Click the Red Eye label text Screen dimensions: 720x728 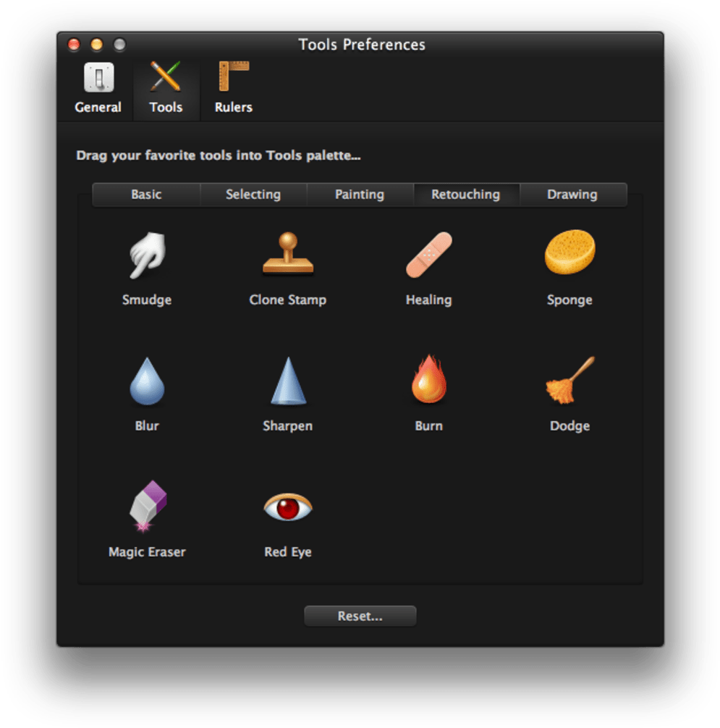[288, 552]
